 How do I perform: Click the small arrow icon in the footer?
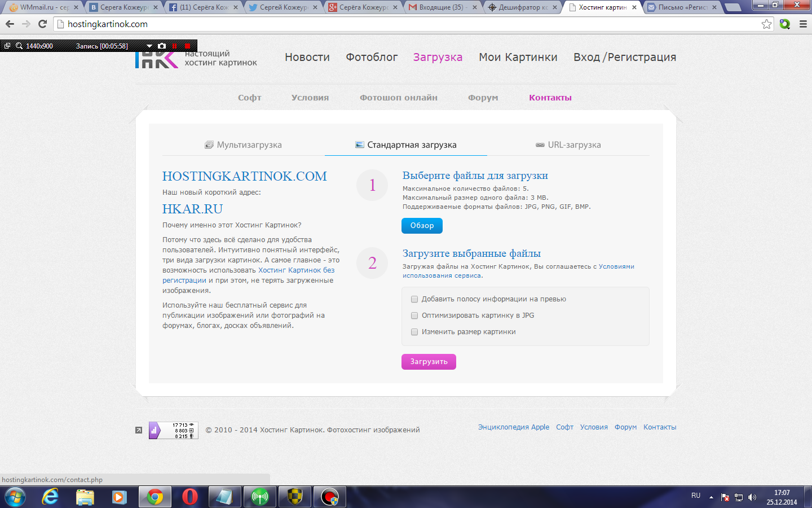[x=139, y=430]
